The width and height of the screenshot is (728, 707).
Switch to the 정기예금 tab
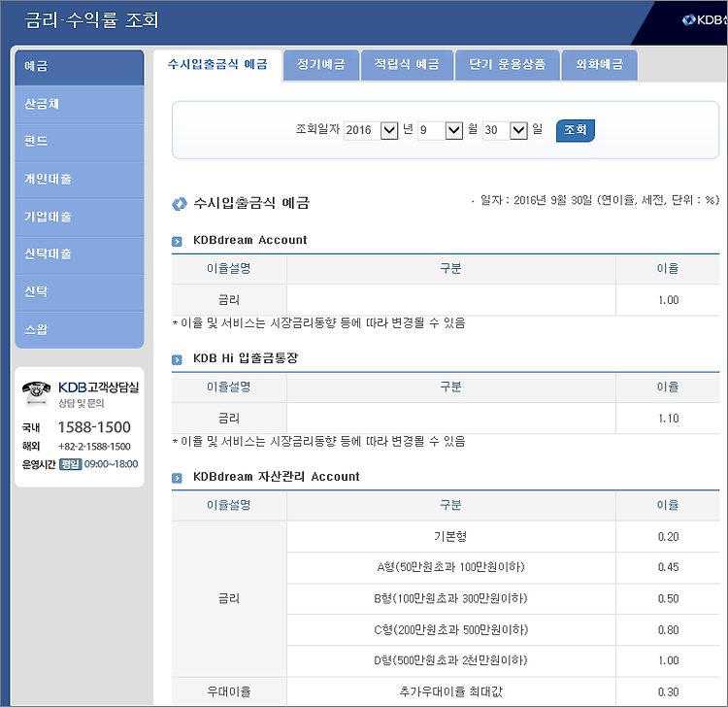point(321,64)
